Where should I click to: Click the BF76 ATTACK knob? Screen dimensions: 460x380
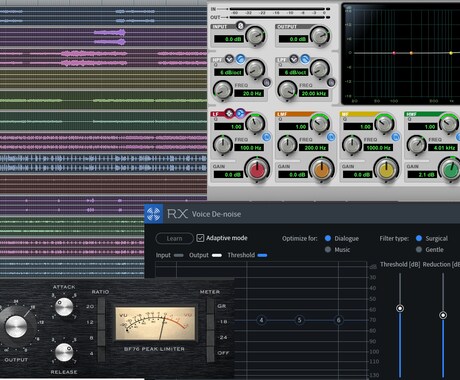64,307
